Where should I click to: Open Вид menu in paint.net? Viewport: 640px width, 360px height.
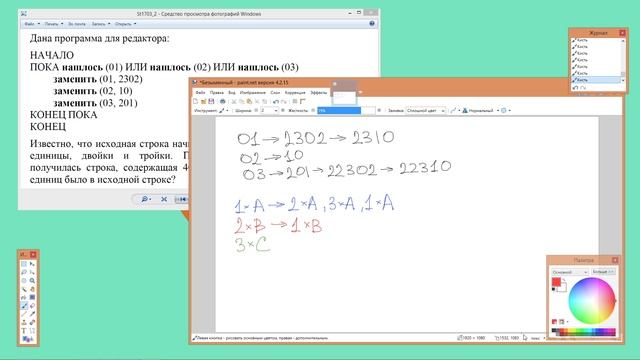tap(231, 93)
